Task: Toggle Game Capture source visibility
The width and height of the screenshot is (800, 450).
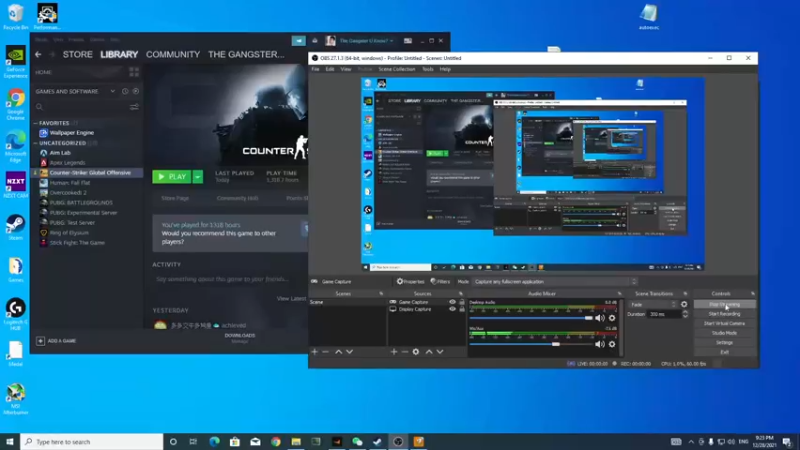Action: (452, 302)
